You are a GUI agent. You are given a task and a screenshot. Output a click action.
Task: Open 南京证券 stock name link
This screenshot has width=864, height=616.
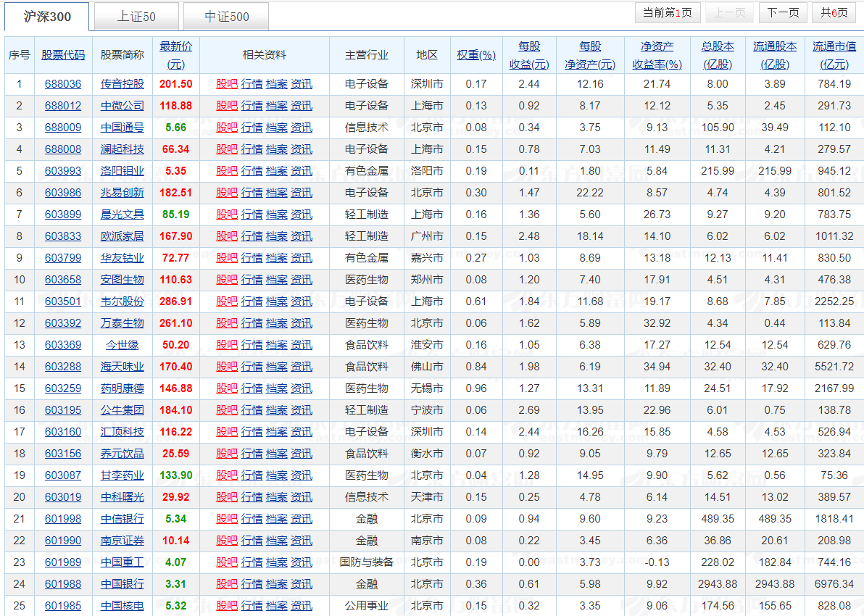[122, 541]
